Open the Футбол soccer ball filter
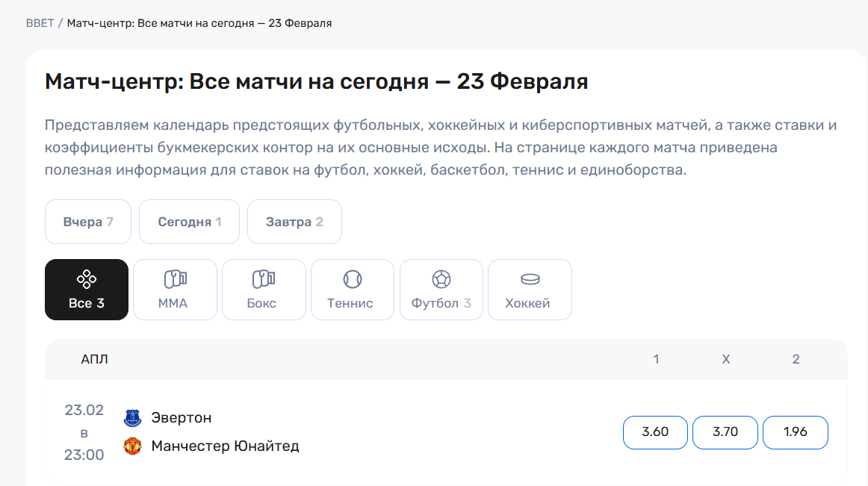This screenshot has width=868, height=486. pos(441,289)
